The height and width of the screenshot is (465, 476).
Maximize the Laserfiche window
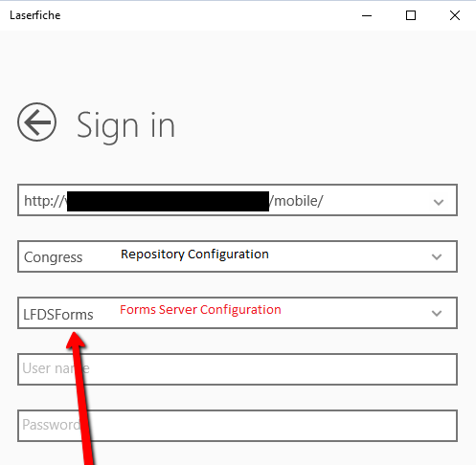(x=411, y=15)
